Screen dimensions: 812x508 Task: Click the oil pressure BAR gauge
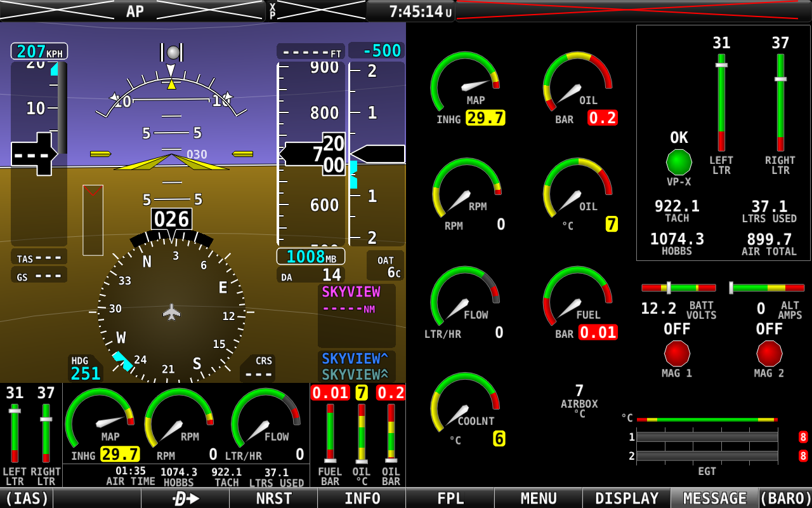pos(577,86)
